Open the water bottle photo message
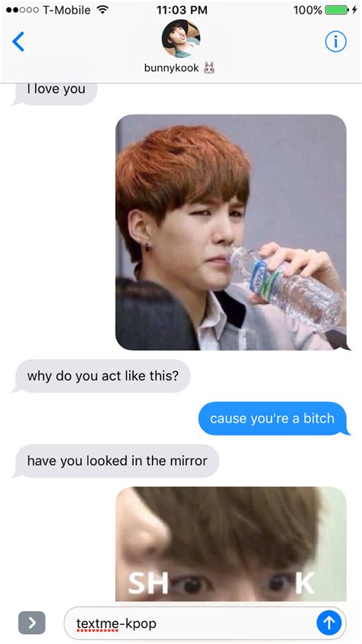This screenshot has width=362, height=644. pos(231,232)
